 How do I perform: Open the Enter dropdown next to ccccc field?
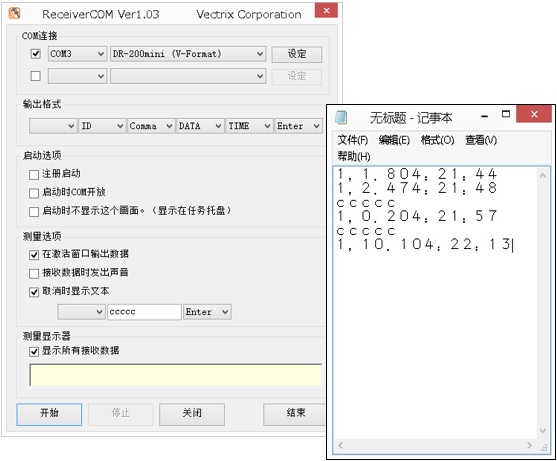[x=207, y=312]
